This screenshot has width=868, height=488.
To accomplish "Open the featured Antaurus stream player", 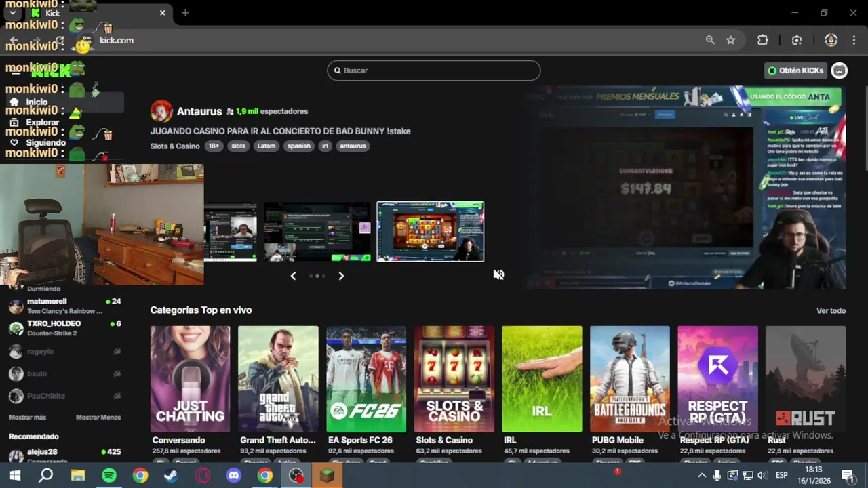I will coord(687,188).
